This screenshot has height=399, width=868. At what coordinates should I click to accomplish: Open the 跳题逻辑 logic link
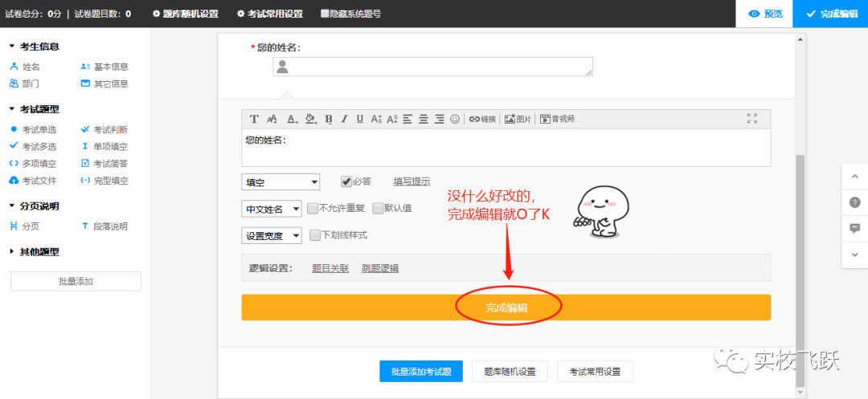coord(380,269)
